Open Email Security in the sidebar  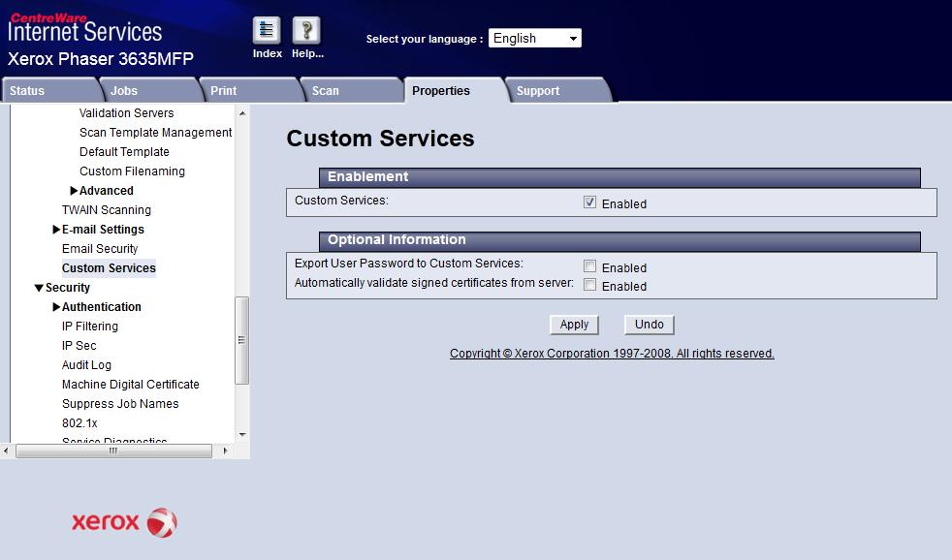coord(100,249)
